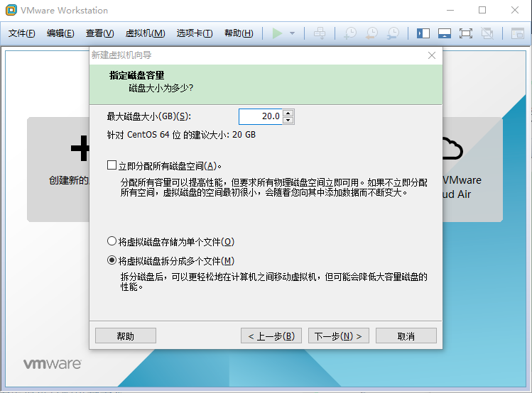Open the 选项卡(T) menu
This screenshot has height=393, width=532.
(195, 33)
